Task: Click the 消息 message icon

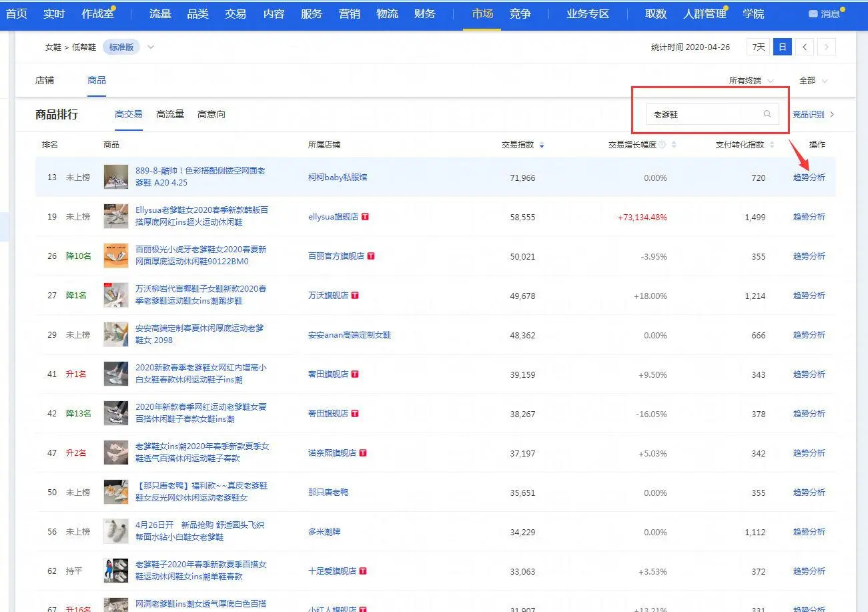Action: pos(813,14)
